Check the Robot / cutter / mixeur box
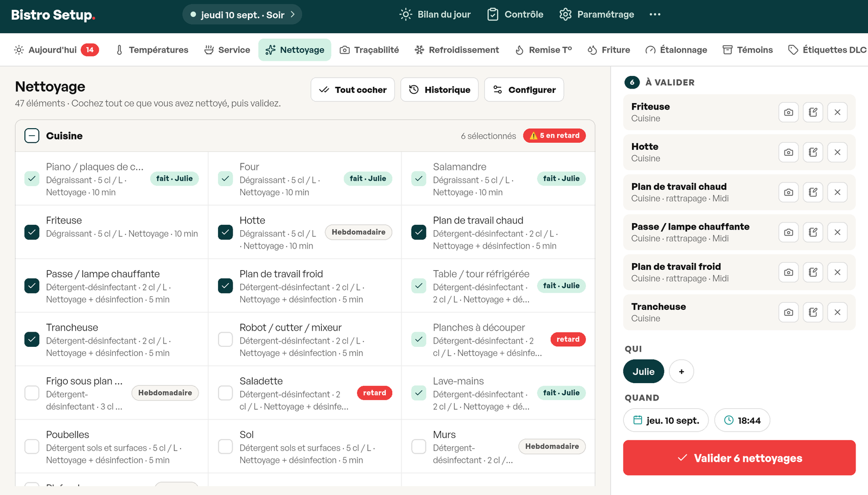Viewport: 868px width, 495px height. pos(226,339)
